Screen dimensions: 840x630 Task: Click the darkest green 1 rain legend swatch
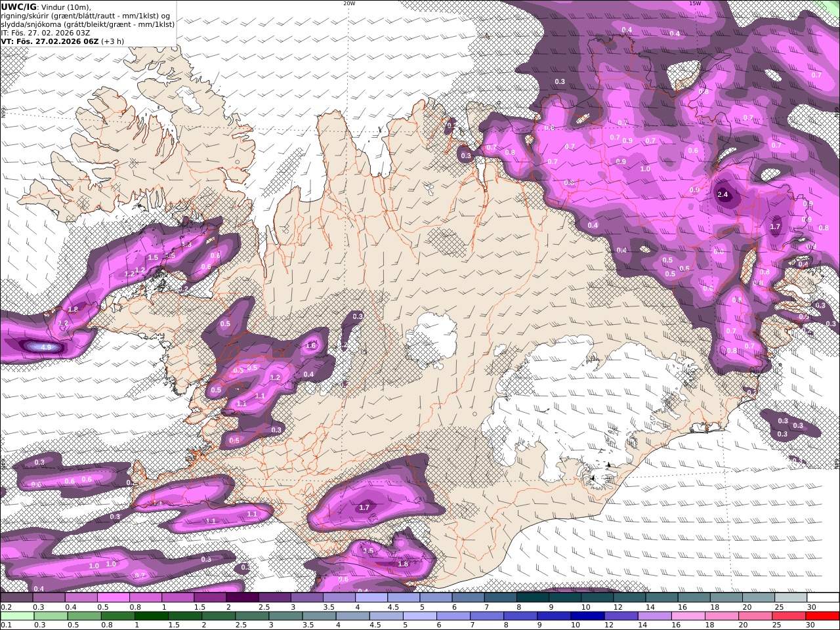click(152, 616)
